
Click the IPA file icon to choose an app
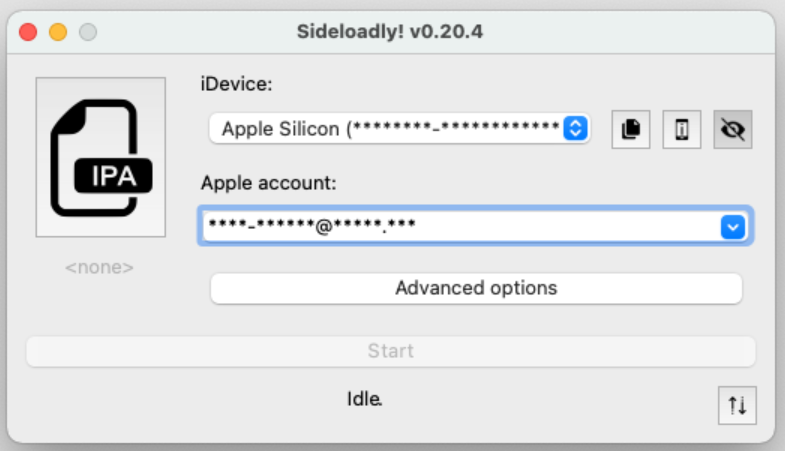pos(101,157)
